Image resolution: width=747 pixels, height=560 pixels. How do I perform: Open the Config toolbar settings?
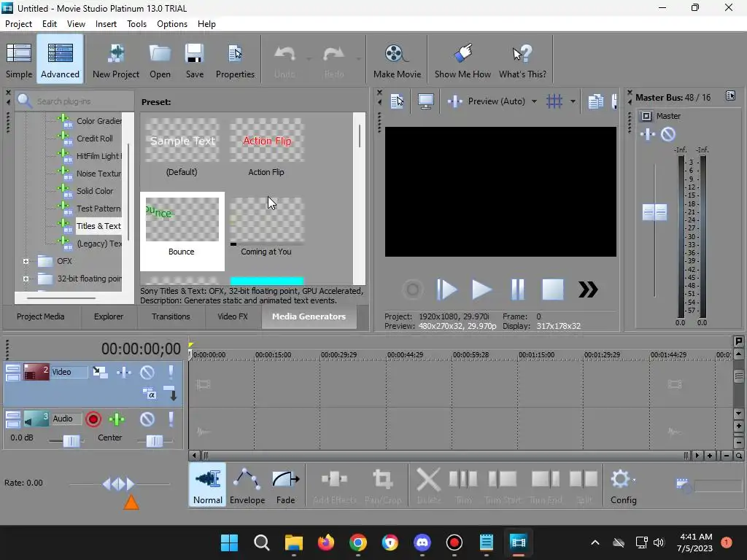click(x=623, y=486)
